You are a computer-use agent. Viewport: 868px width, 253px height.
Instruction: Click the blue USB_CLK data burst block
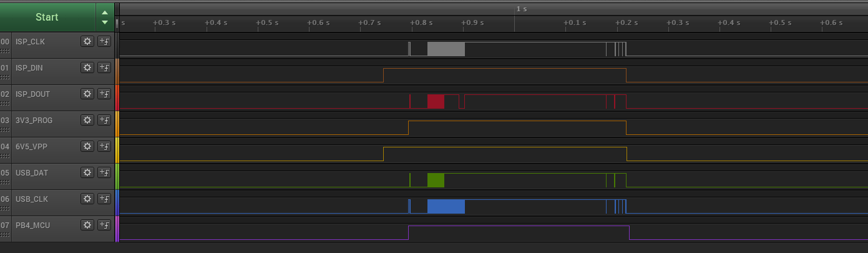pos(446,206)
